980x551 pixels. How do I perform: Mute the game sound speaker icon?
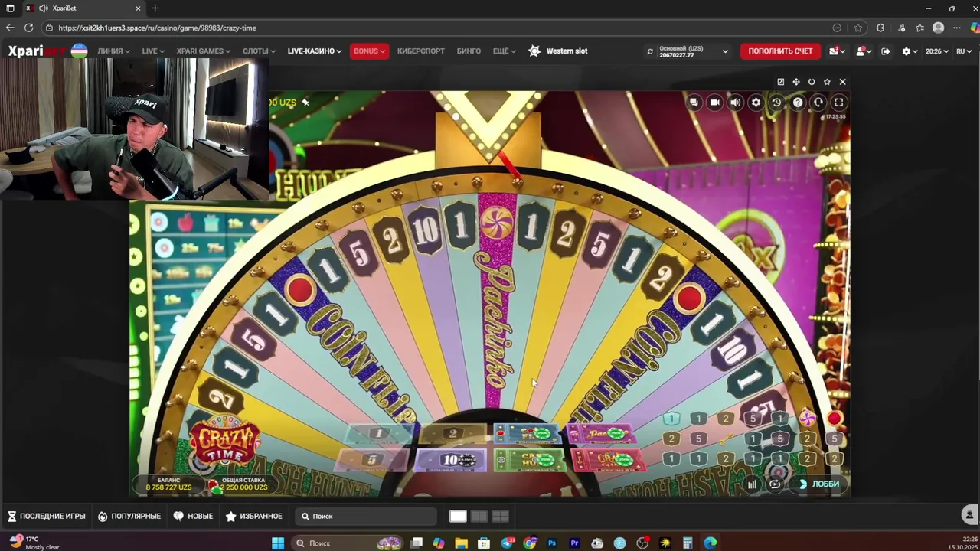click(x=735, y=103)
